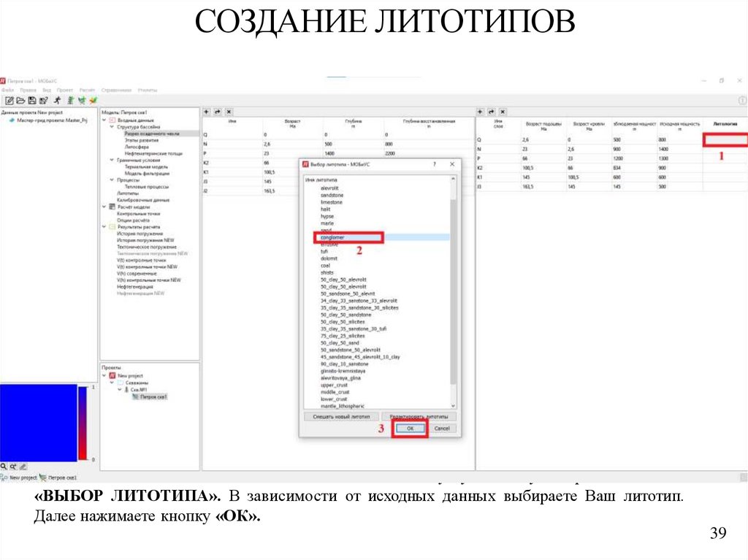The image size is (748, 560).
Task: Confirm the lithotype choice with OK
Action: (x=410, y=429)
